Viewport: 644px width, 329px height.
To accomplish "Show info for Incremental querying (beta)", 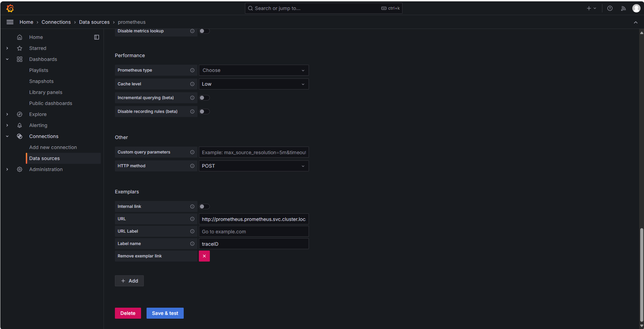I will [x=192, y=98].
